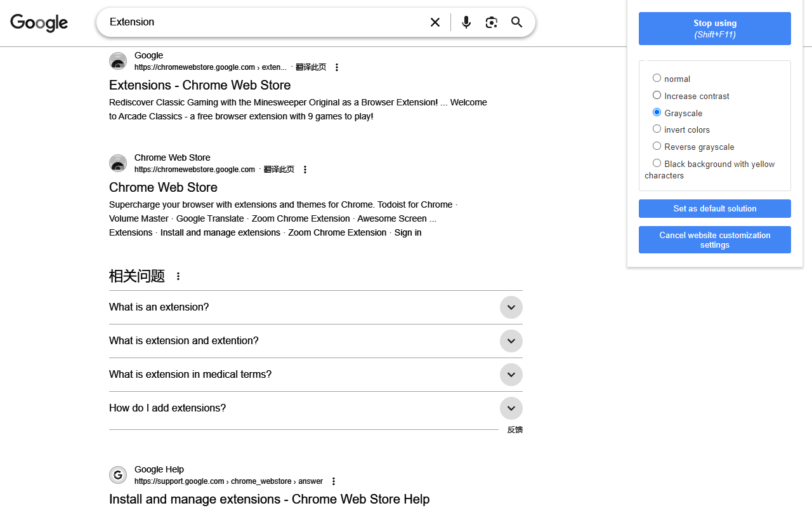Select the normal color mode
The image size is (812, 508).
pos(657,78)
